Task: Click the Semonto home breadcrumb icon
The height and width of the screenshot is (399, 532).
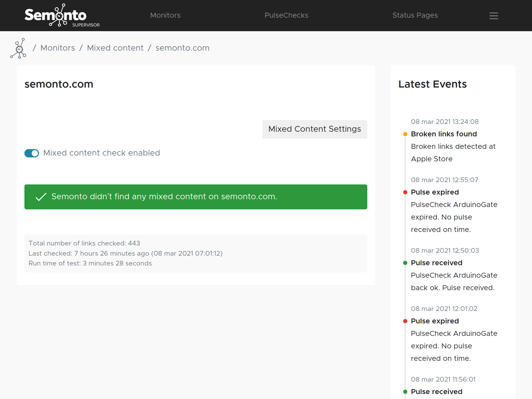Action: 18,48
